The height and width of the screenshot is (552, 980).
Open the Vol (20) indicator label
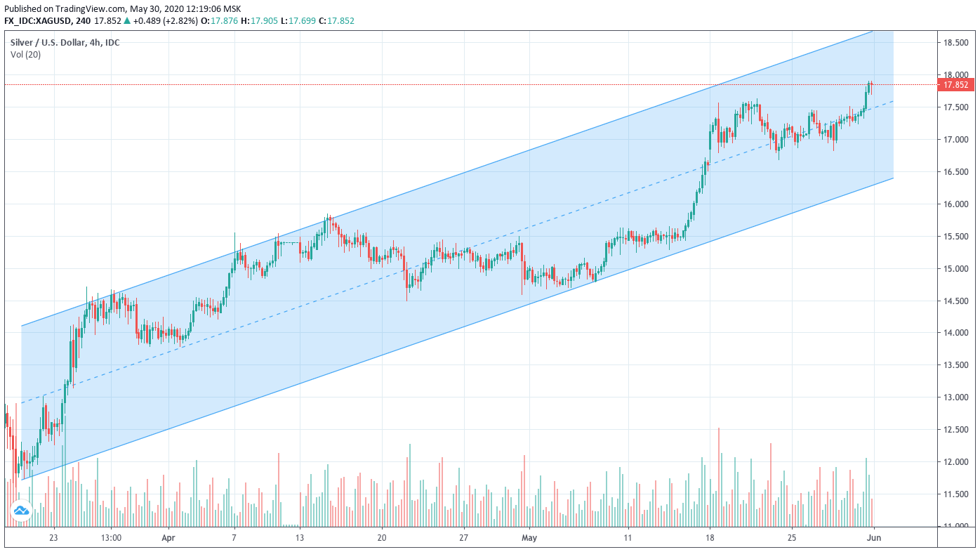point(25,54)
